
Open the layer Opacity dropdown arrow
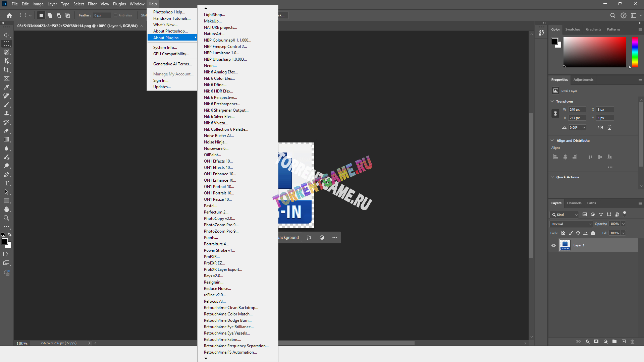[x=623, y=224]
